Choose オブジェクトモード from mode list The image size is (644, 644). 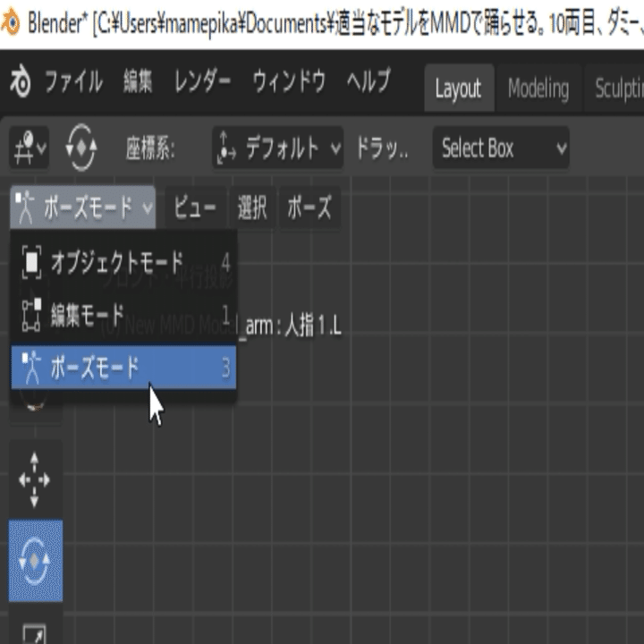pos(123,263)
